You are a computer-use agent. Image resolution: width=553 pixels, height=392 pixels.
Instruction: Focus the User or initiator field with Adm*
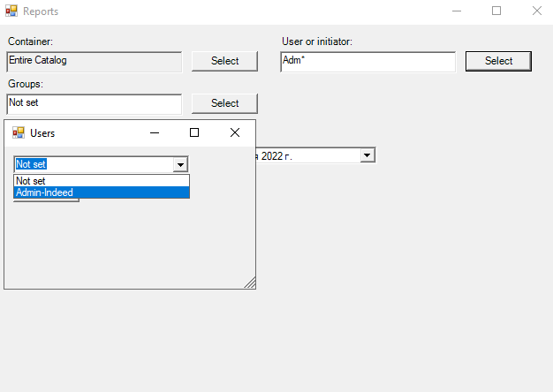pyautogui.click(x=367, y=61)
